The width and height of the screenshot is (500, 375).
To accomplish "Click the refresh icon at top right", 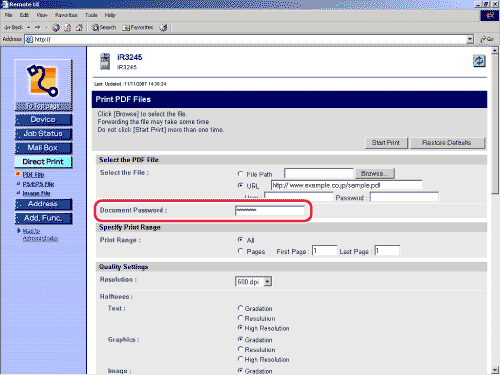I will pyautogui.click(x=479, y=61).
